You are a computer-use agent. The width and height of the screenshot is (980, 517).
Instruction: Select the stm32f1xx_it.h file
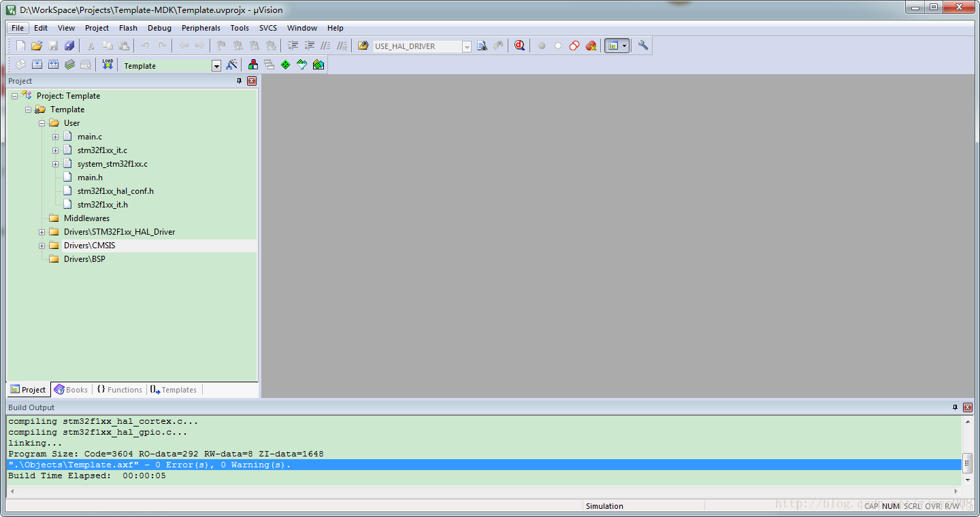coord(103,205)
